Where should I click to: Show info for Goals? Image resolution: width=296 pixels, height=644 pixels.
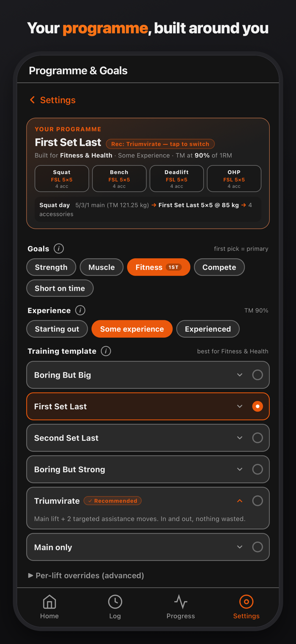tap(59, 249)
